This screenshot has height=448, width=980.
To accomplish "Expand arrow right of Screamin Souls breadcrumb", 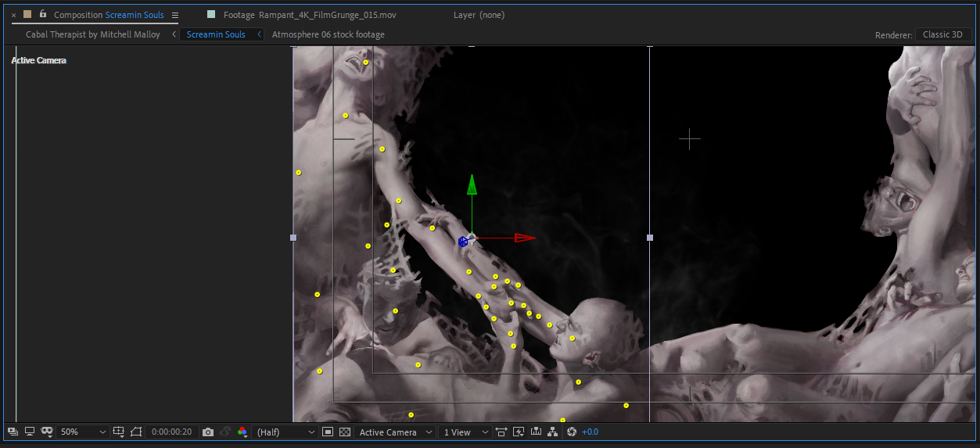I will (259, 34).
